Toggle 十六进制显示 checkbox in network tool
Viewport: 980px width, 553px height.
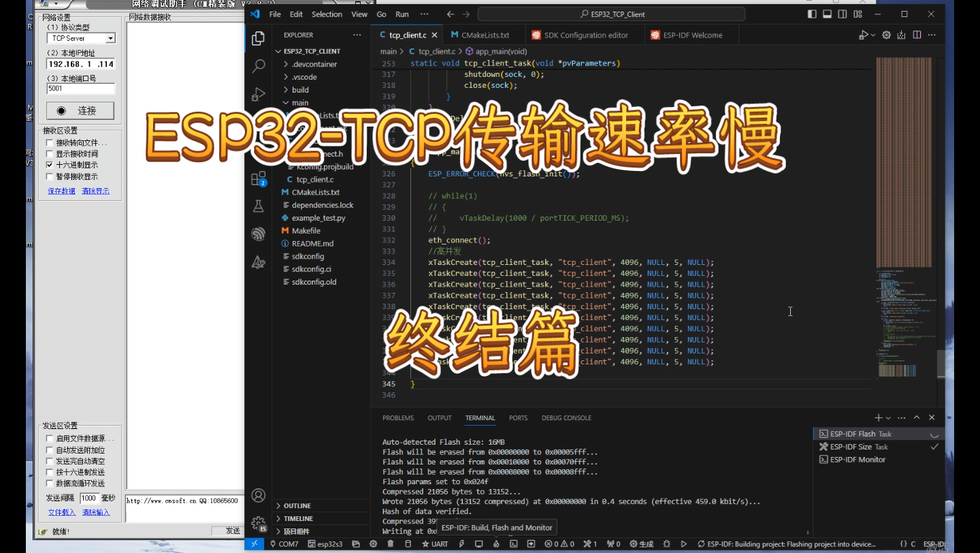point(49,165)
